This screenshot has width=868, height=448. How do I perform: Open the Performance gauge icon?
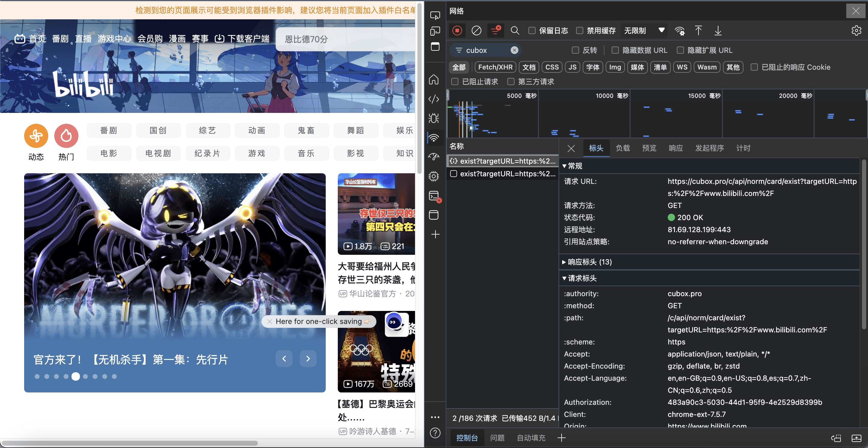pos(434,157)
